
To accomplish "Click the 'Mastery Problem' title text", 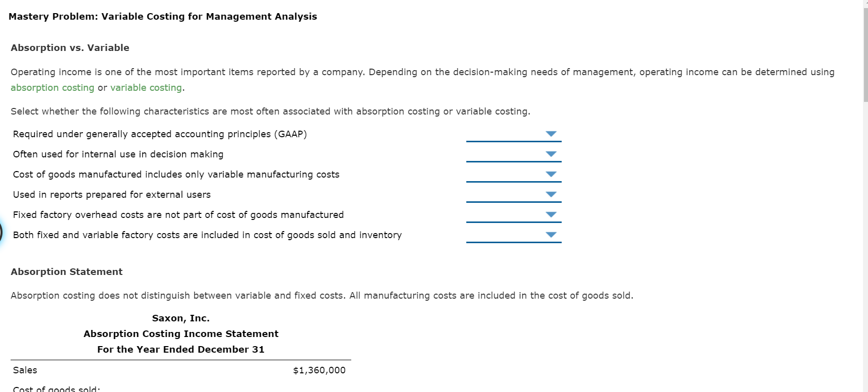I will coord(162,16).
